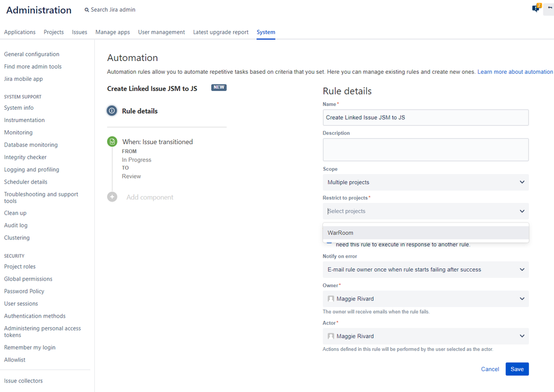554x392 pixels.
Task: Switch to the Applications tab
Action: (x=20, y=32)
